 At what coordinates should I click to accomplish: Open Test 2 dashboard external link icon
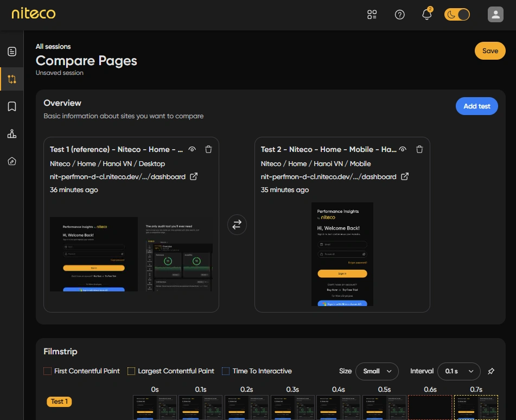coord(404,176)
